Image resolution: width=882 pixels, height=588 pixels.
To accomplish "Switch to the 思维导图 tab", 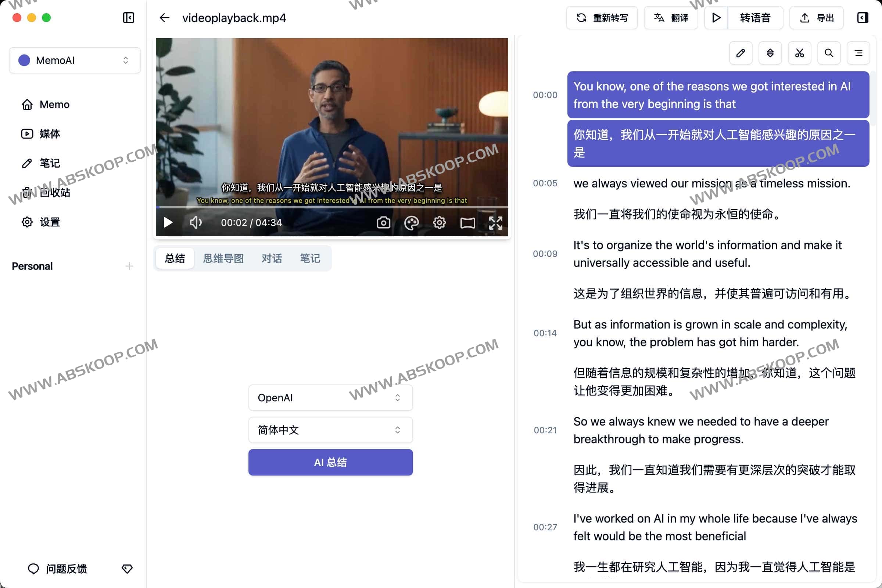I will point(223,258).
